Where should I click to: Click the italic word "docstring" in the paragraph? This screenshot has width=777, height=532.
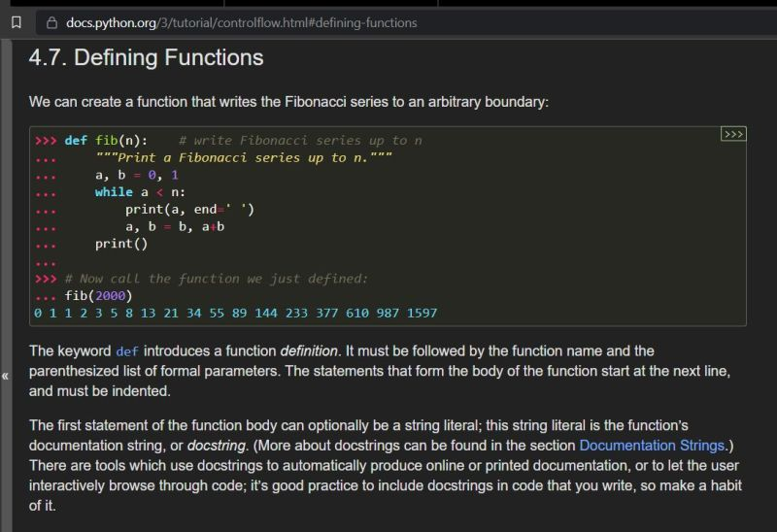point(214,446)
